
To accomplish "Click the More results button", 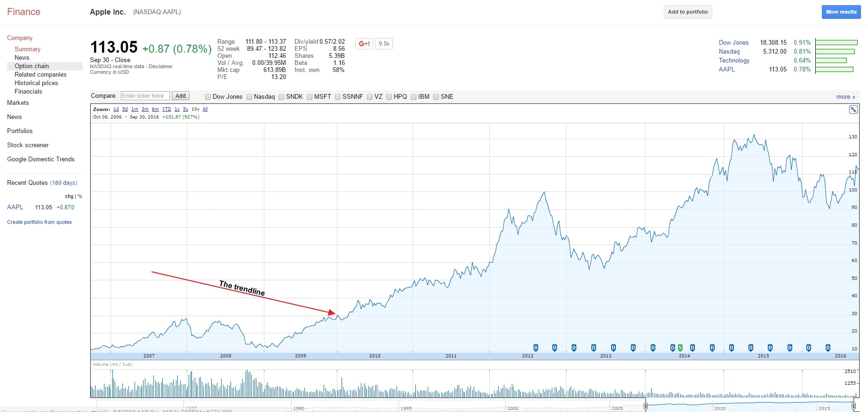I will [841, 12].
